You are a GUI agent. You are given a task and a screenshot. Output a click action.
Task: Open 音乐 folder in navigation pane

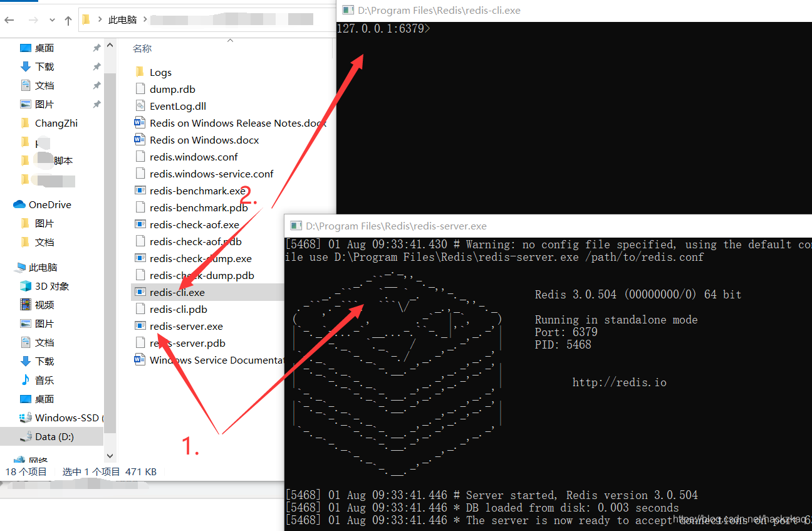(44, 380)
